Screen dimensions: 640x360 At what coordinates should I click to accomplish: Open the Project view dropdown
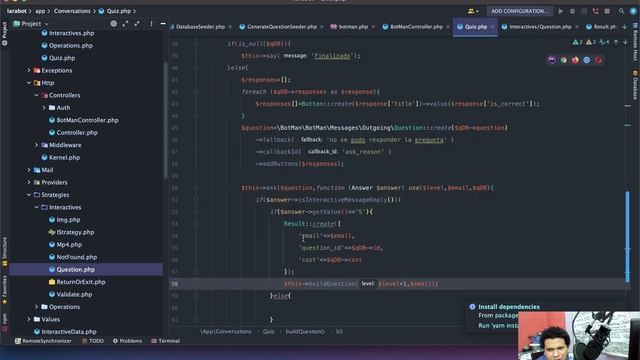31,24
